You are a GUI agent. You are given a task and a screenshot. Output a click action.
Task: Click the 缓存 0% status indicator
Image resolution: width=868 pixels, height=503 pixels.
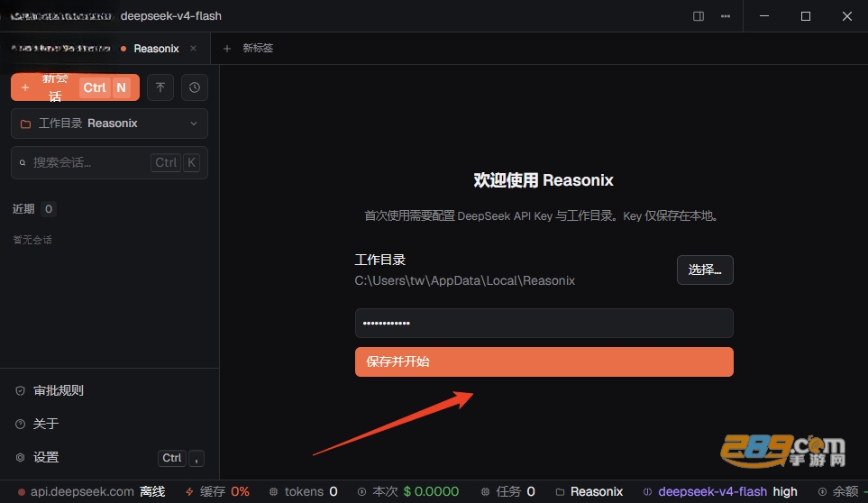(217, 491)
